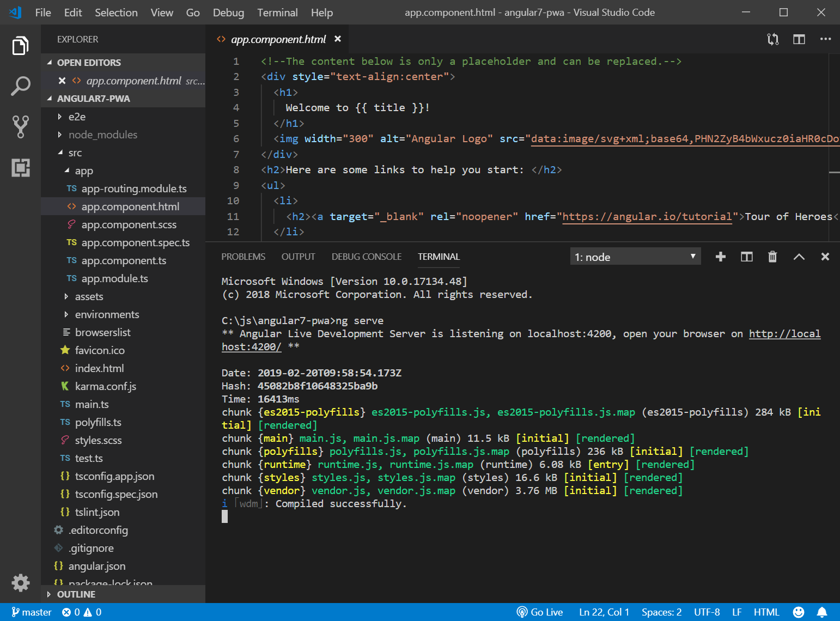
Task: Open the Extensions view
Action: tap(20, 168)
